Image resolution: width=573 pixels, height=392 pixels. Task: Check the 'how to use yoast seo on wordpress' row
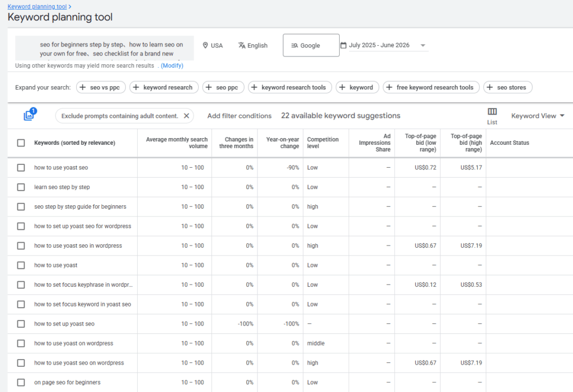pyautogui.click(x=21, y=363)
